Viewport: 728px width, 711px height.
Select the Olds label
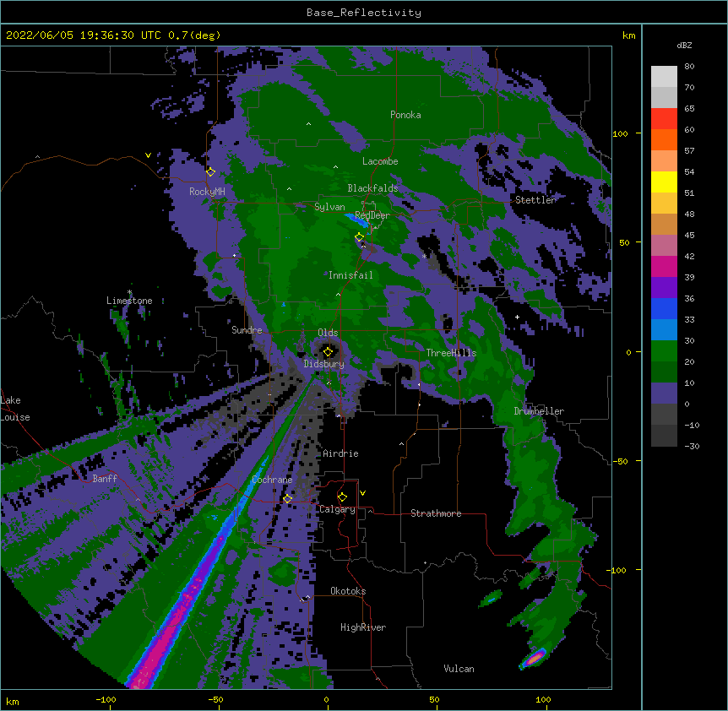point(328,333)
